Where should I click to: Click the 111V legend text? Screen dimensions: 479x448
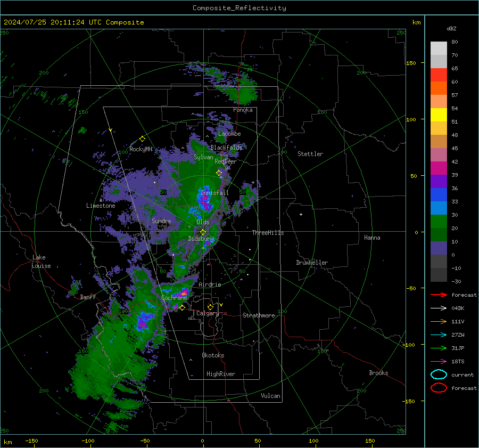pyautogui.click(x=458, y=321)
